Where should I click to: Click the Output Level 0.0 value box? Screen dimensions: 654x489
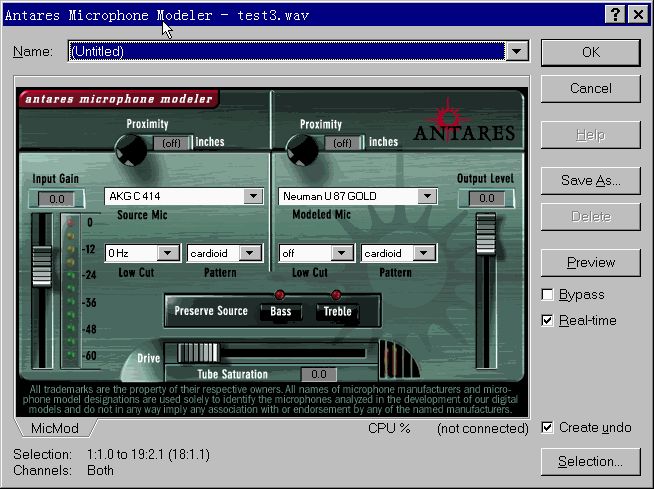click(x=486, y=198)
